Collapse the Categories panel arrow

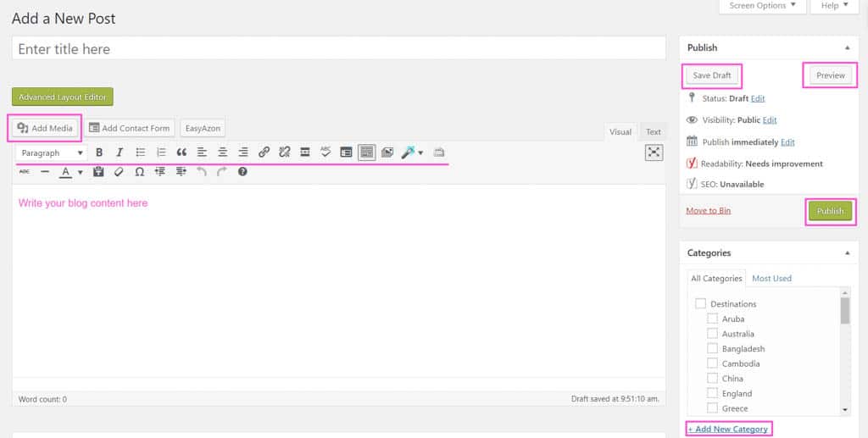[847, 252]
